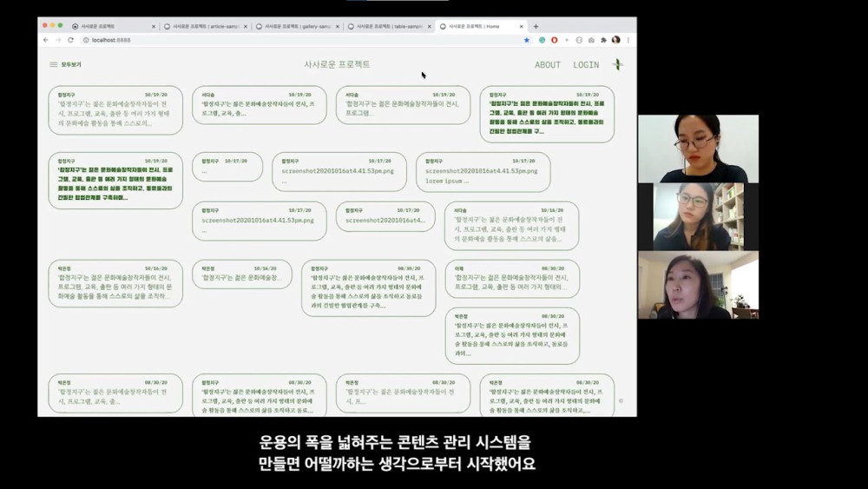Bookmark this page with the star icon
The height and width of the screenshot is (489, 868).
click(x=526, y=40)
